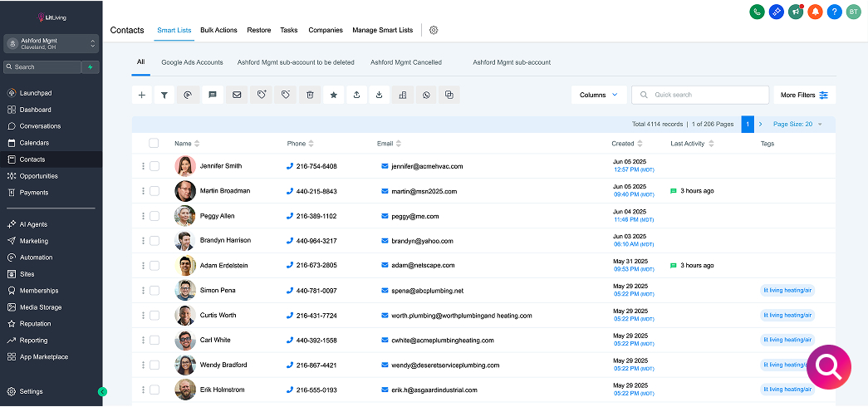The image size is (868, 407).
Task: Toggle the select-all checkbox in table header
Action: click(154, 143)
